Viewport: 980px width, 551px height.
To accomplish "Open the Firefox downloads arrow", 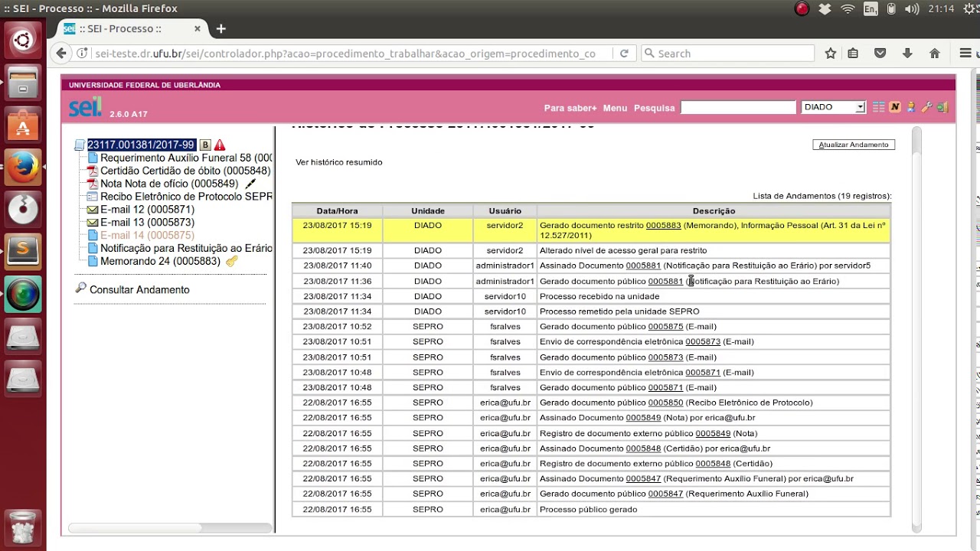I will tap(907, 54).
